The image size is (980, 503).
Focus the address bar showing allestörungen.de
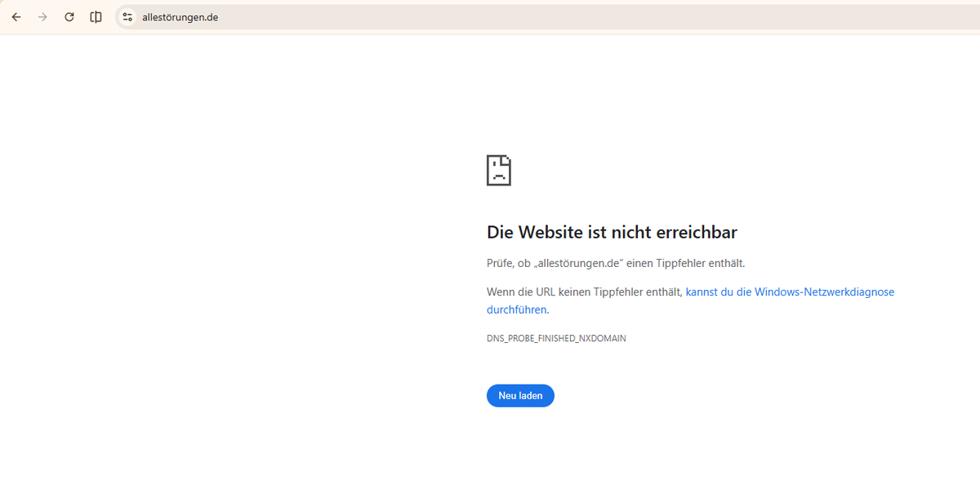pyautogui.click(x=547, y=17)
